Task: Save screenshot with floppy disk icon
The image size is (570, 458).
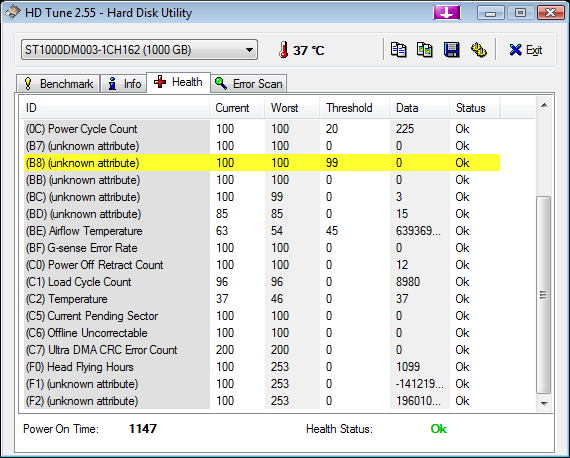Action: (x=451, y=50)
